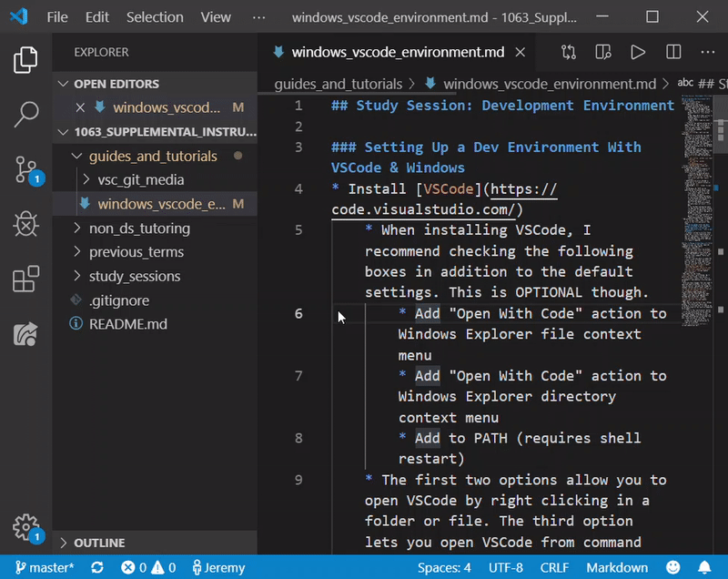
Task: Open the View menu
Action: [216, 17]
